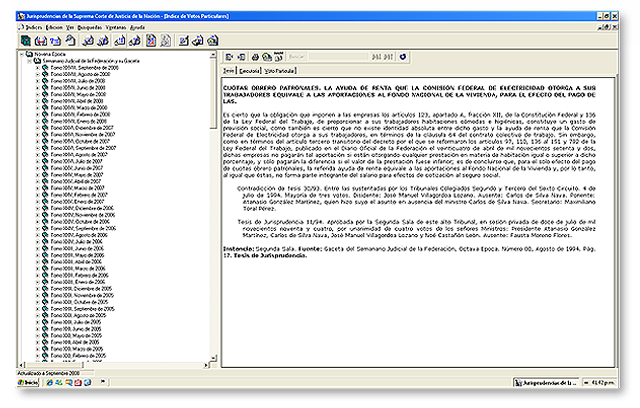The width and height of the screenshot is (640, 408).
Task: Click the colorful red-blue document toolbar icon
Action: click(151, 40)
